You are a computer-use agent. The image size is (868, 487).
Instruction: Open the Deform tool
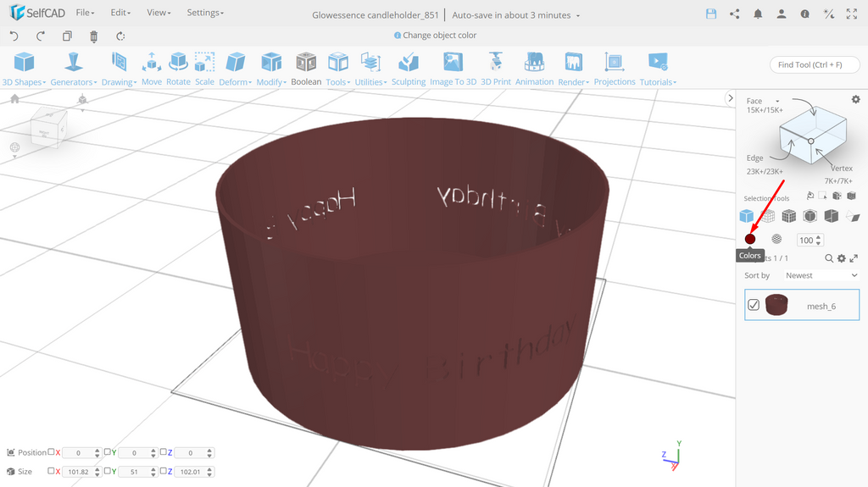point(236,69)
